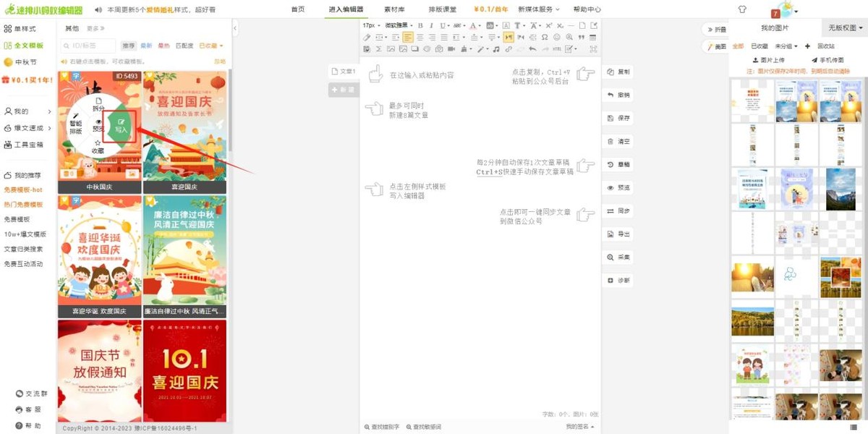This screenshot has height=434, width=868.
Task: Open the emoji insert icon
Action: coord(557,38)
